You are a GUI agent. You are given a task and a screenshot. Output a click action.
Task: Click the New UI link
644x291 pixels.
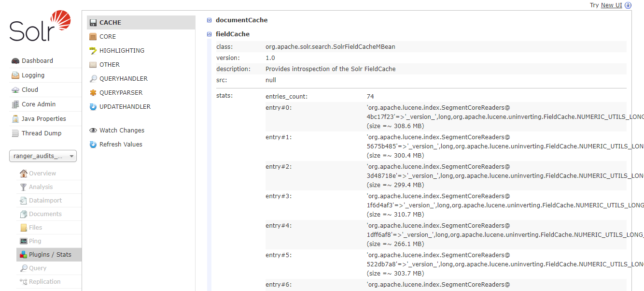pyautogui.click(x=611, y=5)
